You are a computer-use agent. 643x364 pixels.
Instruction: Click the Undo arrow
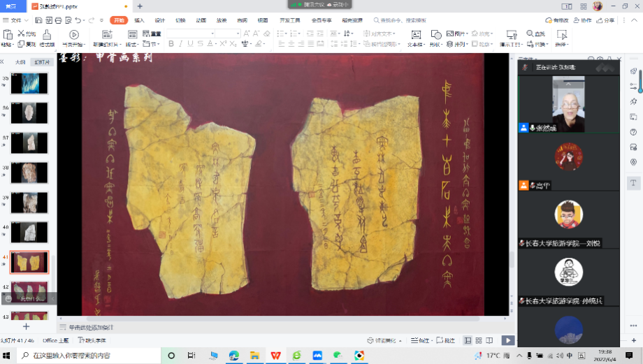point(78,20)
